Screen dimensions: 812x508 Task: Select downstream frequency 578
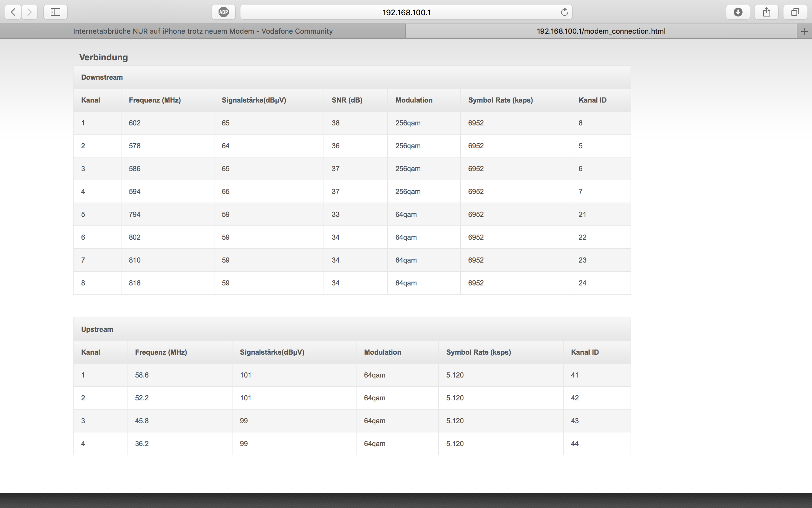(x=134, y=146)
